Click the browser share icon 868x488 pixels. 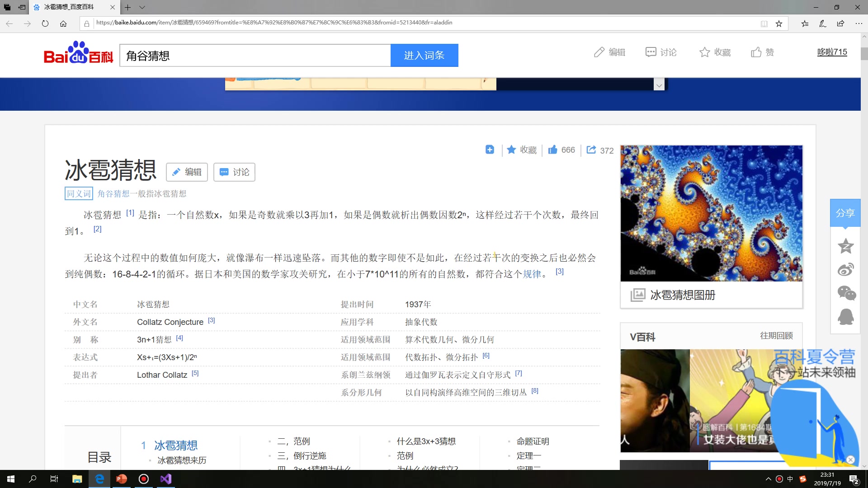(840, 23)
